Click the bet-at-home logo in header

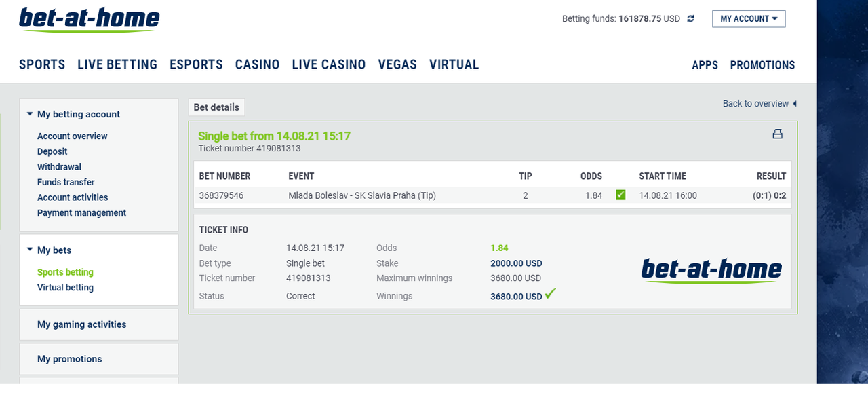coord(89,20)
